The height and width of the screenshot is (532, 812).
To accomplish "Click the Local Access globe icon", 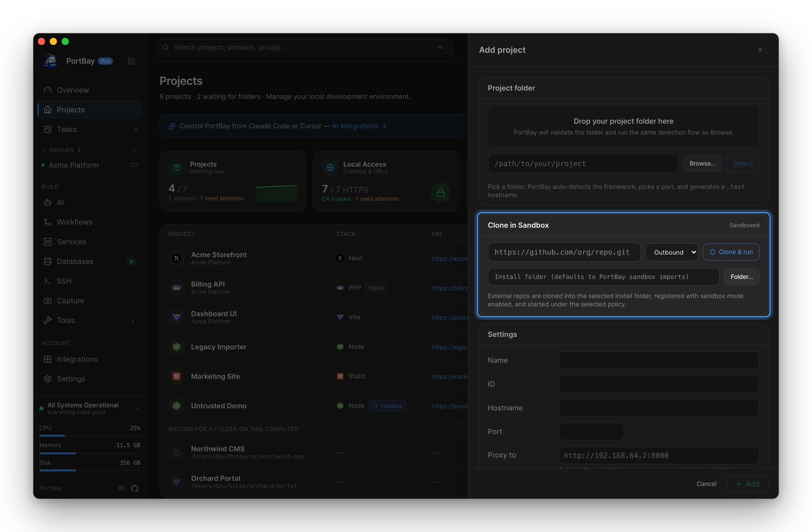I will 330,167.
